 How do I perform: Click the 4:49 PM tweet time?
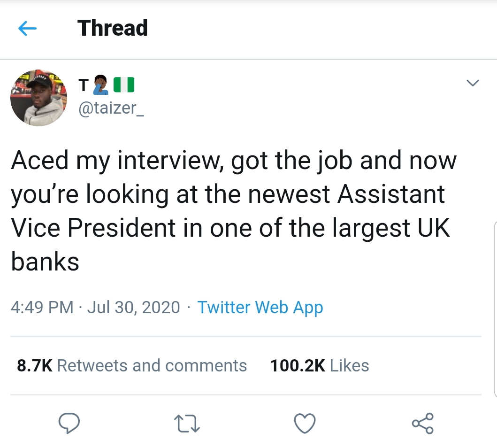coord(42,307)
